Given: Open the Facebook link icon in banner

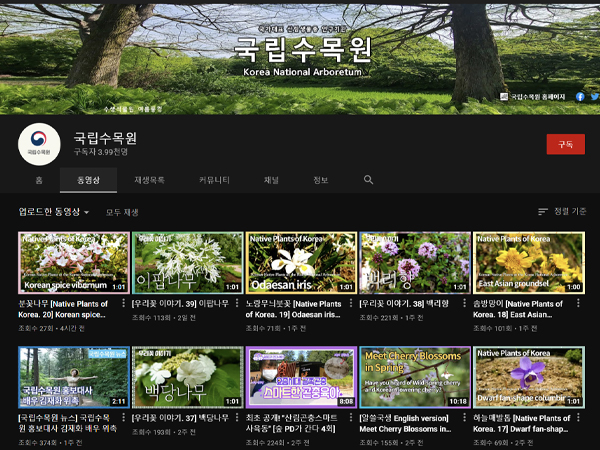Looking at the screenshot, I should pyautogui.click(x=580, y=96).
